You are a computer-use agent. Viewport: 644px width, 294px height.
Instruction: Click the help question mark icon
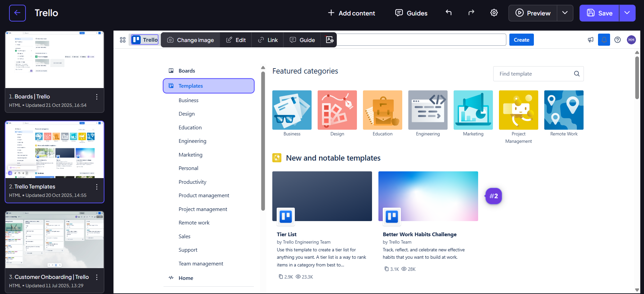[617, 40]
